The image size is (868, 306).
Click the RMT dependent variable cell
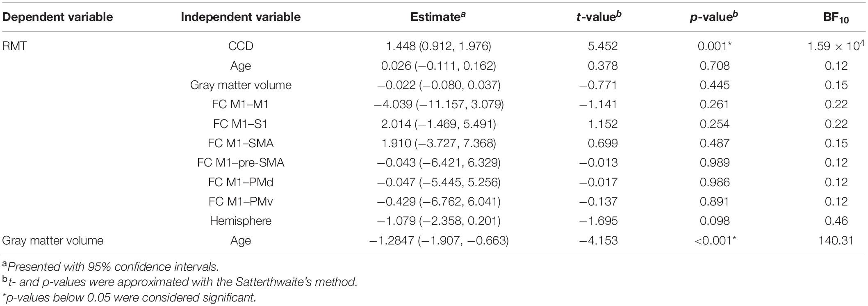tap(14, 46)
